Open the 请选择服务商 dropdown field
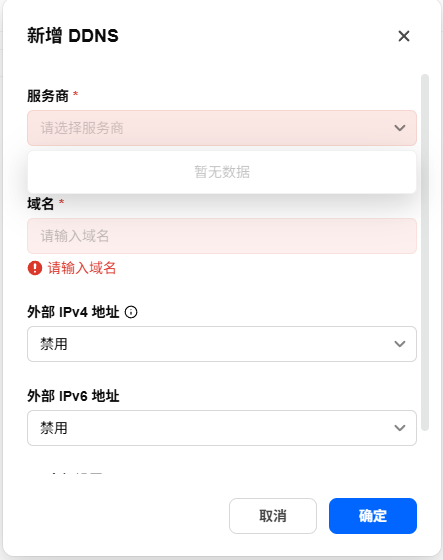 point(222,128)
